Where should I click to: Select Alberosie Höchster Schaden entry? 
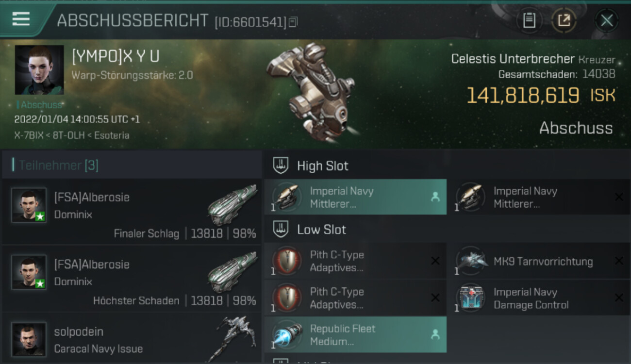tap(132, 279)
